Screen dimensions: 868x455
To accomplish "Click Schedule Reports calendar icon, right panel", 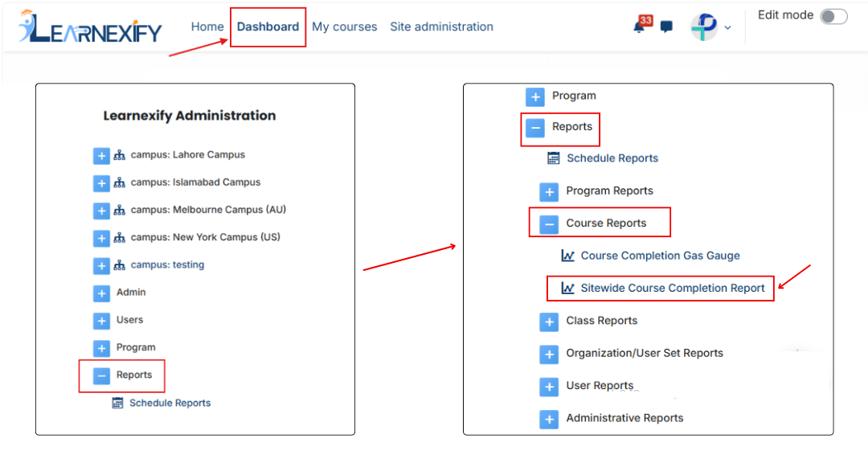I will point(554,158).
